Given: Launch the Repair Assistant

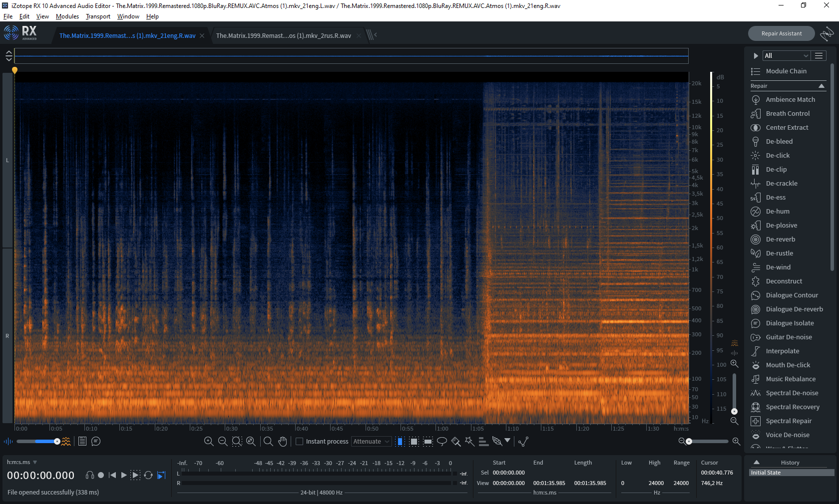Looking at the screenshot, I should (782, 33).
